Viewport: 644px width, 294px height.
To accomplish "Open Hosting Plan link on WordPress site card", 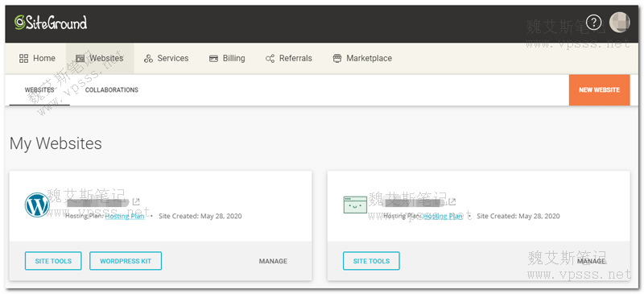I will 125,216.
